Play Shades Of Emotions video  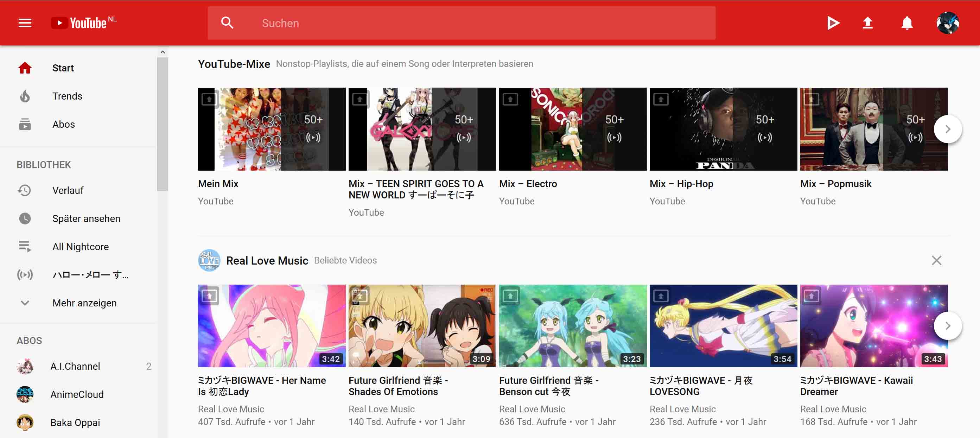(422, 326)
